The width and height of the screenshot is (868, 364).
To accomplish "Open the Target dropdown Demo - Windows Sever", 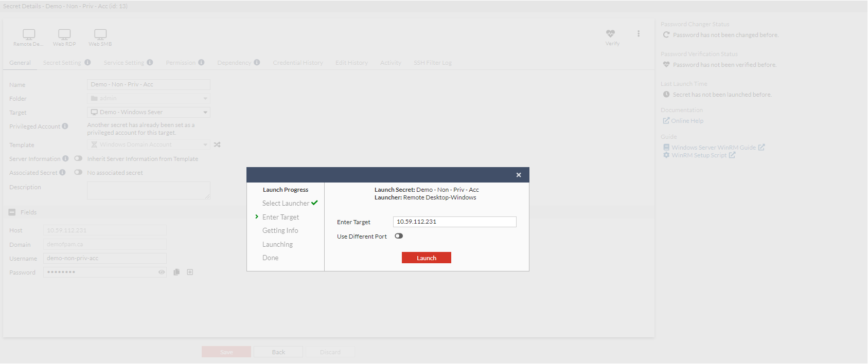I will (149, 112).
